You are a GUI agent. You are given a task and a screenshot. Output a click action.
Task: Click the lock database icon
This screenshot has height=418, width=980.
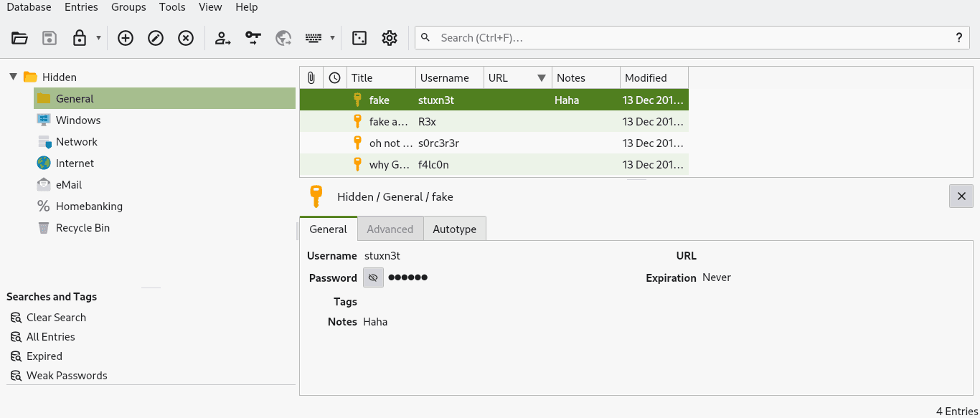pyautogui.click(x=80, y=38)
